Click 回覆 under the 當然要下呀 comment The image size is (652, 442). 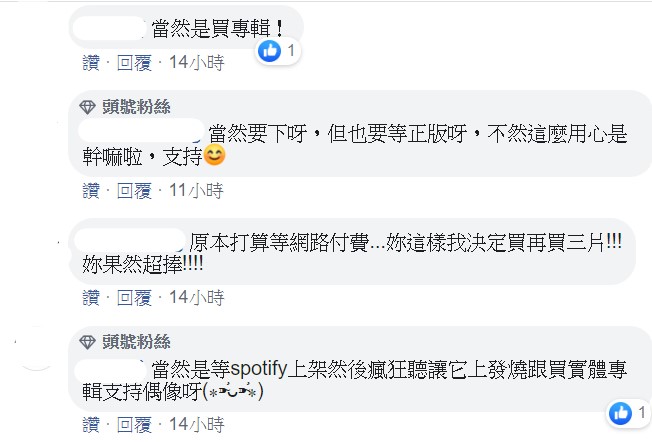click(x=133, y=189)
